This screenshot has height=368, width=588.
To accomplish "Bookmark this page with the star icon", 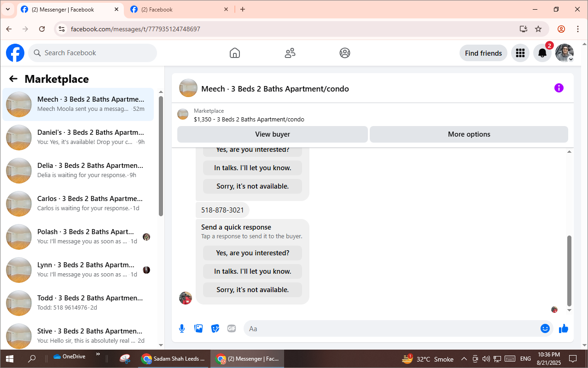I will [538, 29].
